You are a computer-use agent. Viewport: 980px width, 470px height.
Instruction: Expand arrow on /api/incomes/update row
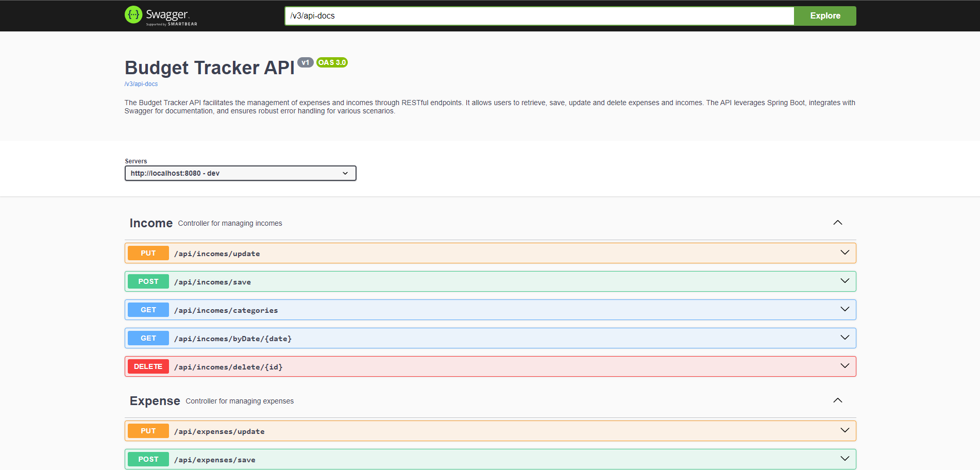[x=845, y=253]
